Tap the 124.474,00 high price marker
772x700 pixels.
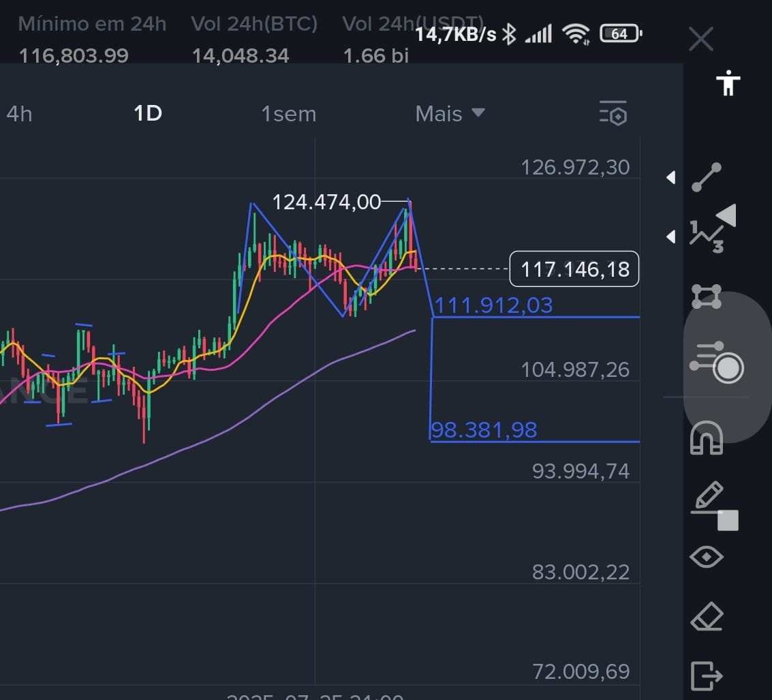tap(326, 202)
